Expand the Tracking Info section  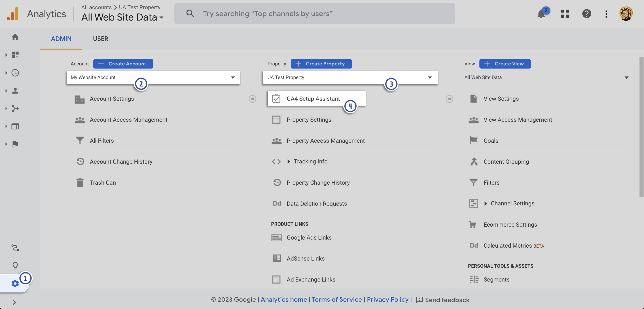(288, 161)
